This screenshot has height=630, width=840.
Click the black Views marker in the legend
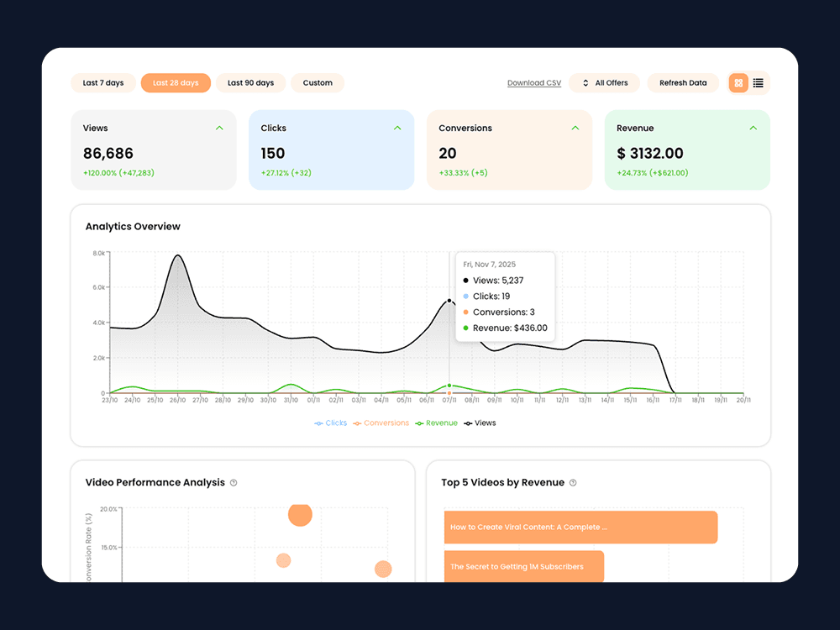479,423
